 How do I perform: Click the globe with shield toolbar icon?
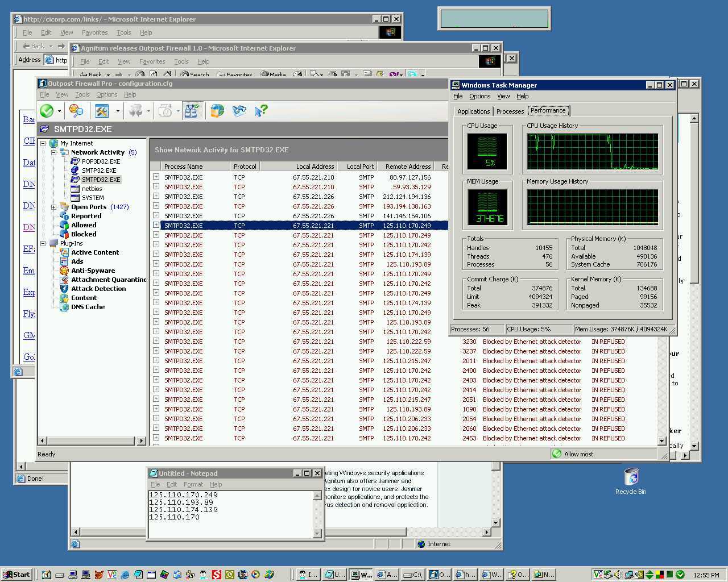tap(217, 111)
